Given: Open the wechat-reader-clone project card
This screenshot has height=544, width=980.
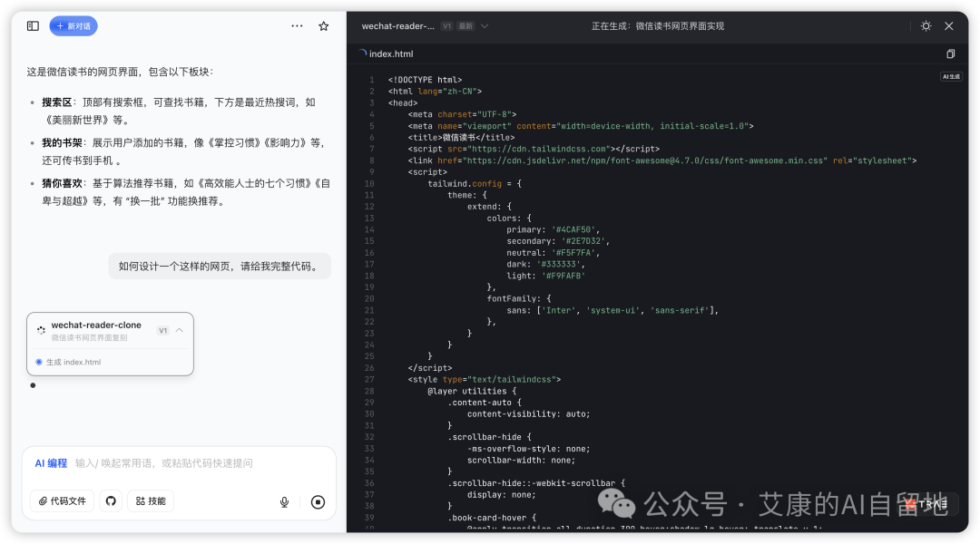Looking at the screenshot, I should tap(110, 345).
